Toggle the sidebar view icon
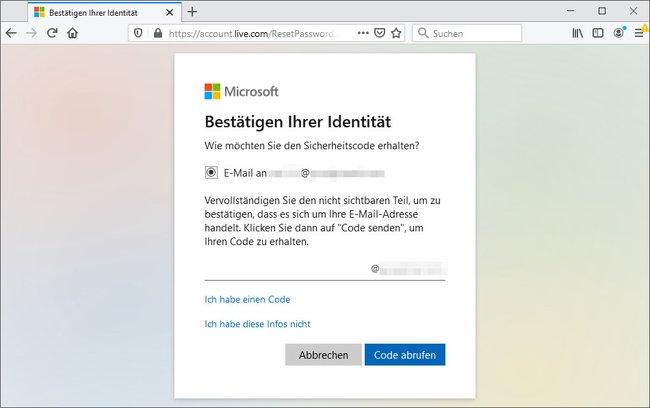The image size is (650, 408). 598,33
